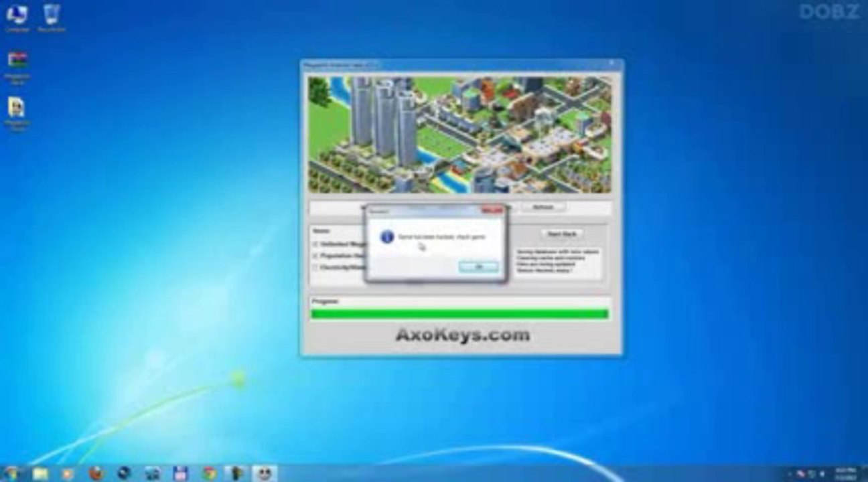Open the Windows Start menu
Screen dimensions: 868x482
pos(11,473)
